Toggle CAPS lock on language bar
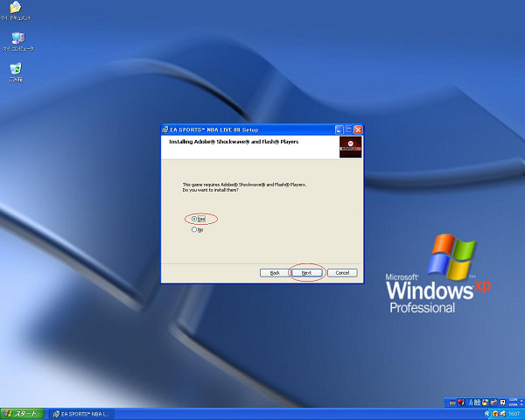 [x=515, y=400]
